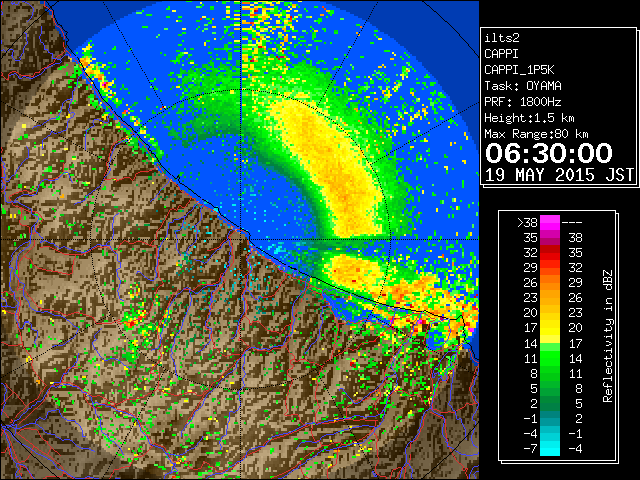Click the 'Reflectivity in dBZ' legend title
Viewport: 640px width, 480px height.
[x=607, y=336]
